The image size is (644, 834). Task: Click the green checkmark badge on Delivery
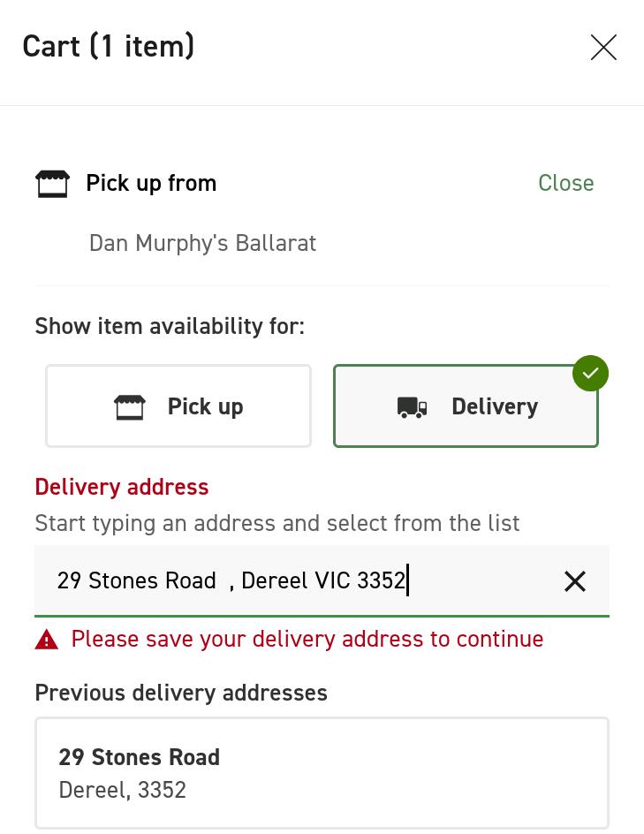click(x=590, y=373)
